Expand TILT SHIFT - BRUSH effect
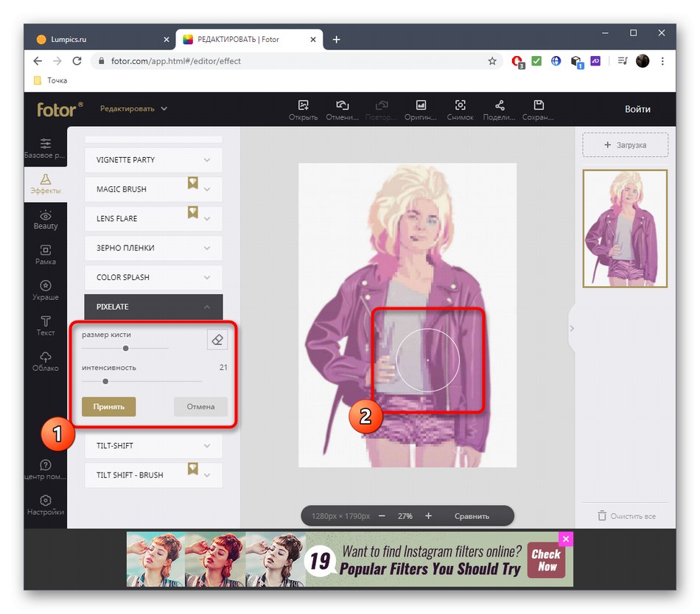700x614 pixels. [x=153, y=475]
